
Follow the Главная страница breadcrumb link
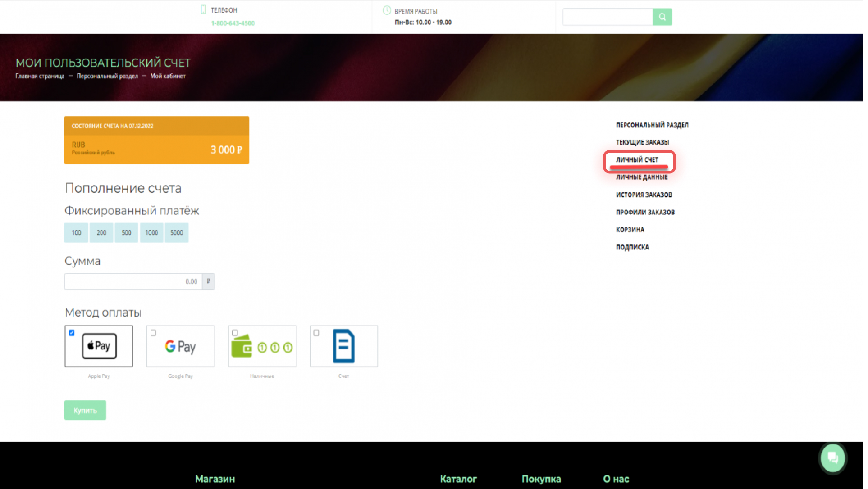[40, 76]
